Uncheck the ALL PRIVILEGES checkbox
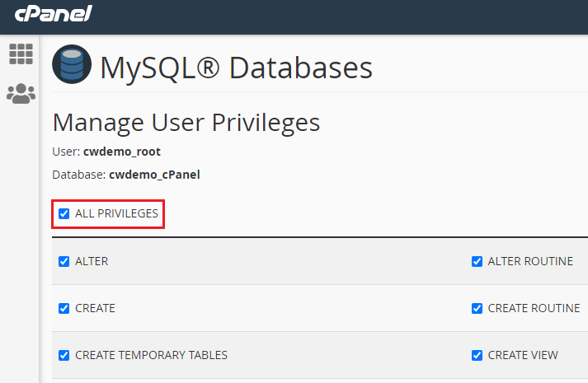588x383 pixels. tap(64, 214)
